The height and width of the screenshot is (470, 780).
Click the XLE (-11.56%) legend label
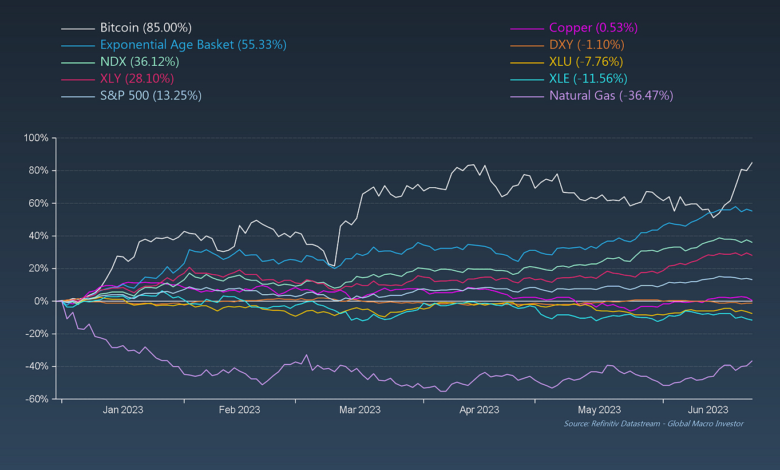pyautogui.click(x=589, y=78)
